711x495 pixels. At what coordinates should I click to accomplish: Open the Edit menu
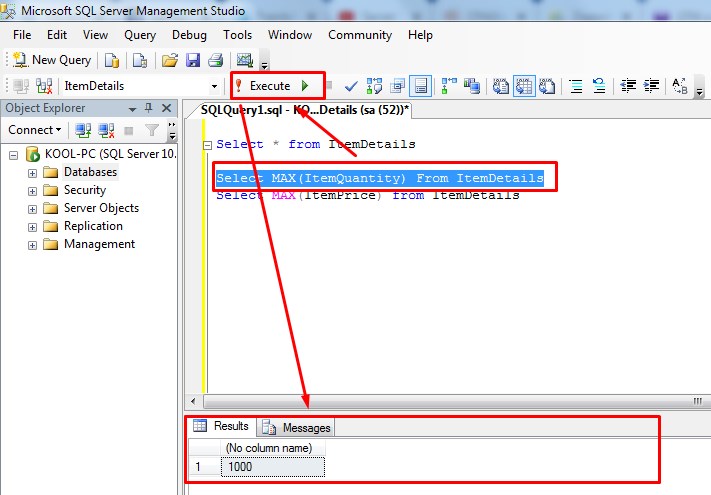(57, 35)
